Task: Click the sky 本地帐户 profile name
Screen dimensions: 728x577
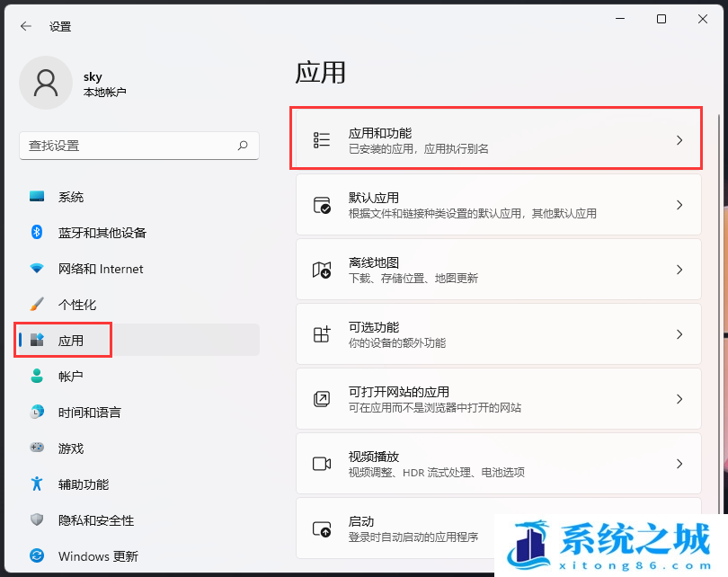Action: click(105, 84)
